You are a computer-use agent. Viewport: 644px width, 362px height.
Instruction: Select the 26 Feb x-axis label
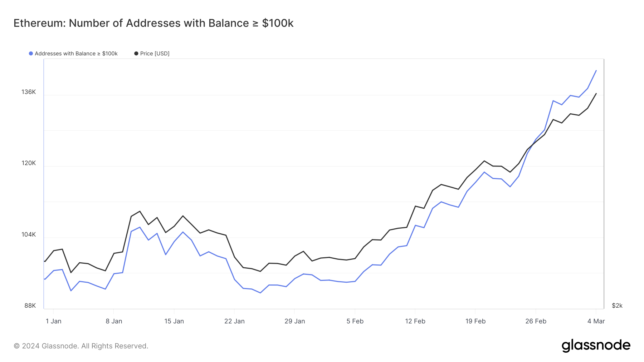point(536,321)
